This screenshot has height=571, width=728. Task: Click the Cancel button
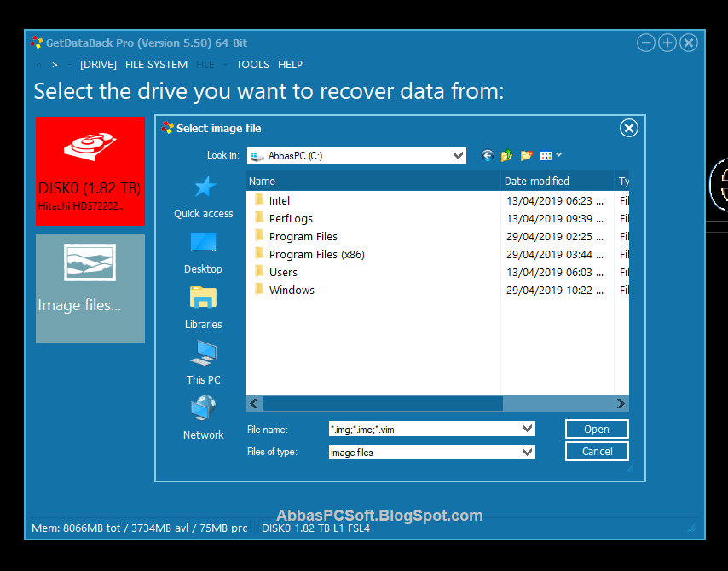[x=597, y=451]
